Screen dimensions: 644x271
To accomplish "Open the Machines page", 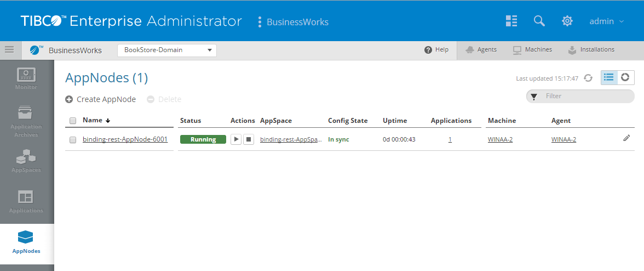I will click(532, 50).
